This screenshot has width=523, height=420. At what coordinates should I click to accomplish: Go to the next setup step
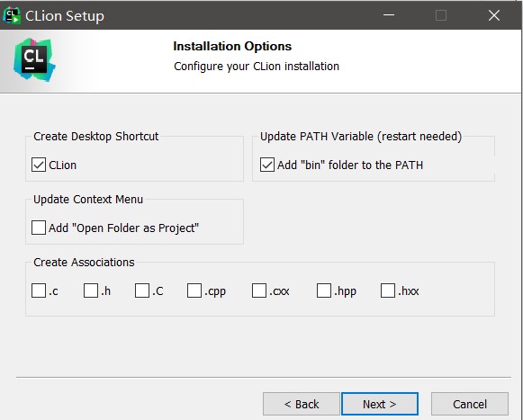(380, 404)
